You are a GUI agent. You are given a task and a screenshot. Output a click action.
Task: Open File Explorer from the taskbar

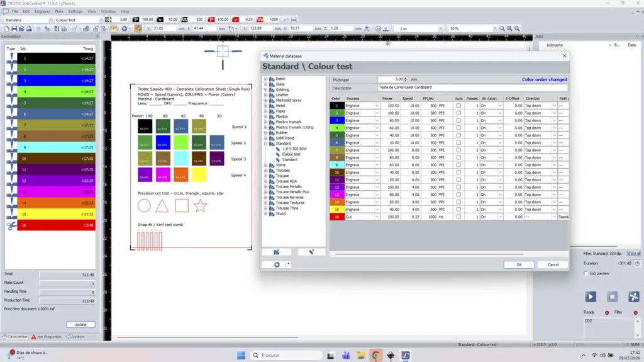coord(360,356)
